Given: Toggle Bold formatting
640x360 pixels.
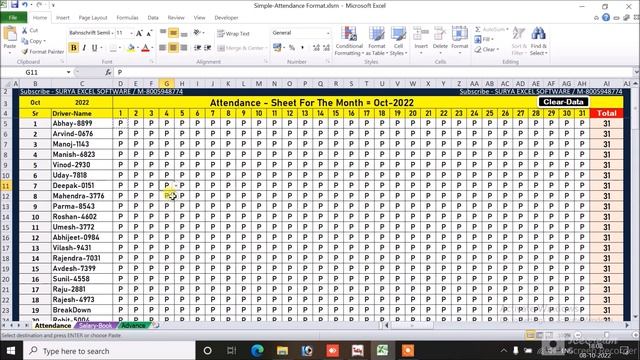Looking at the screenshot, I should tap(74, 48).
